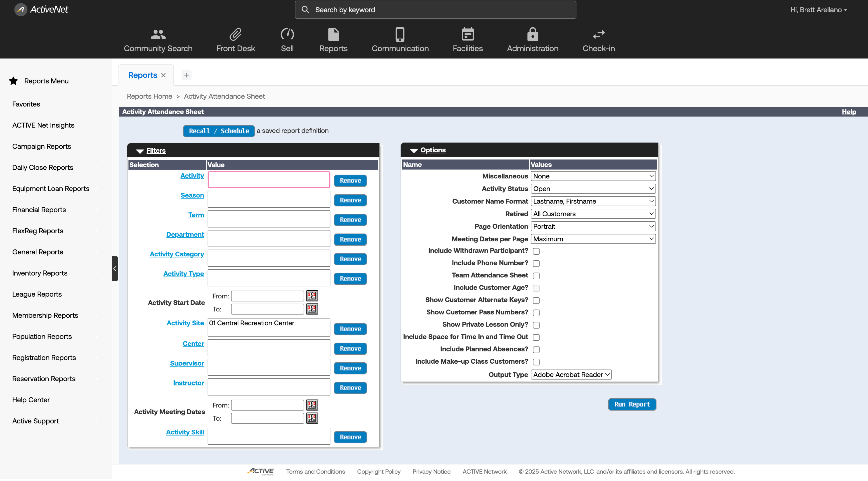Screen dimensions: 868x481
Task: Select the Reports tab
Action: (x=143, y=75)
